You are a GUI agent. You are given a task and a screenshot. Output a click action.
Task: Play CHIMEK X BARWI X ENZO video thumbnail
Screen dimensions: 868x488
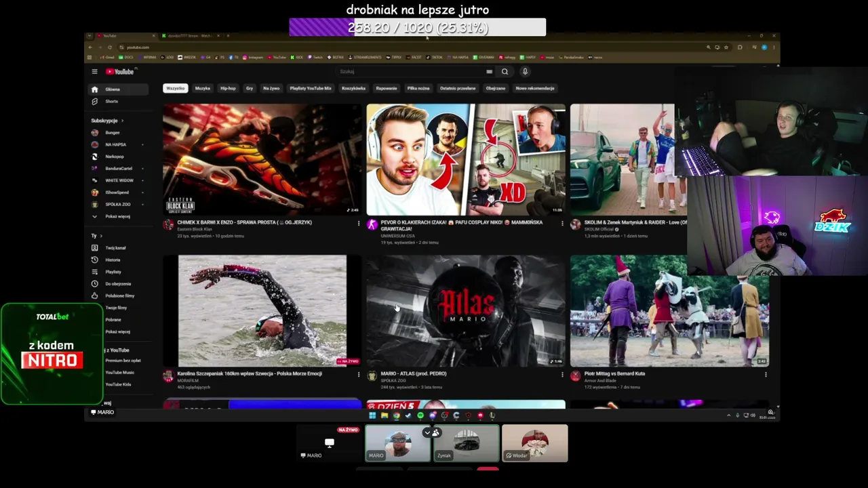coord(262,160)
